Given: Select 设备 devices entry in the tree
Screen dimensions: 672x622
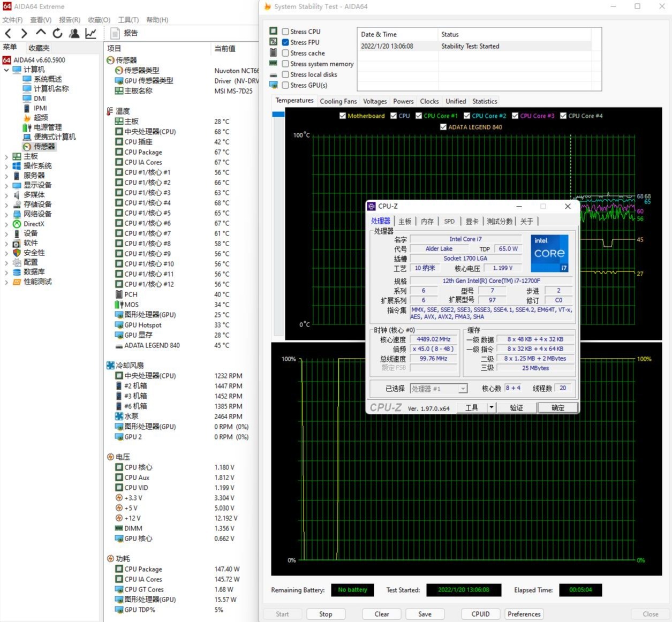Looking at the screenshot, I should (x=31, y=233).
